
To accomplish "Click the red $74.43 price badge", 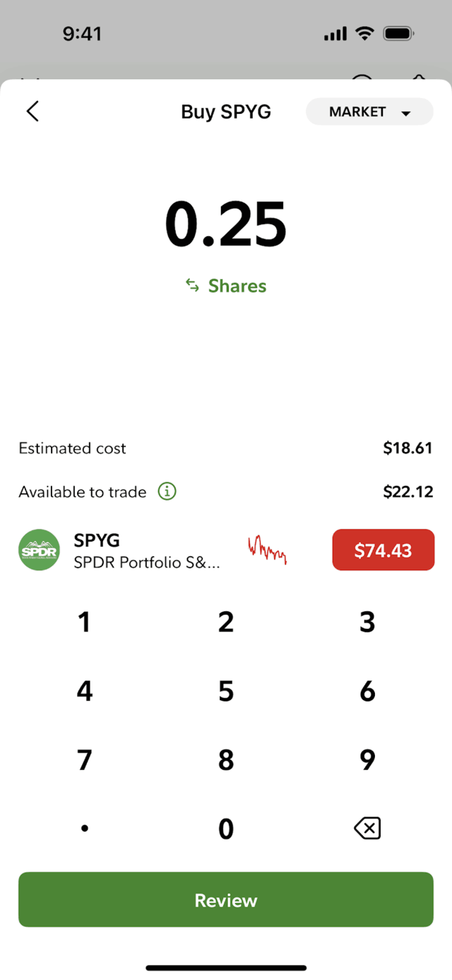I will coord(383,550).
